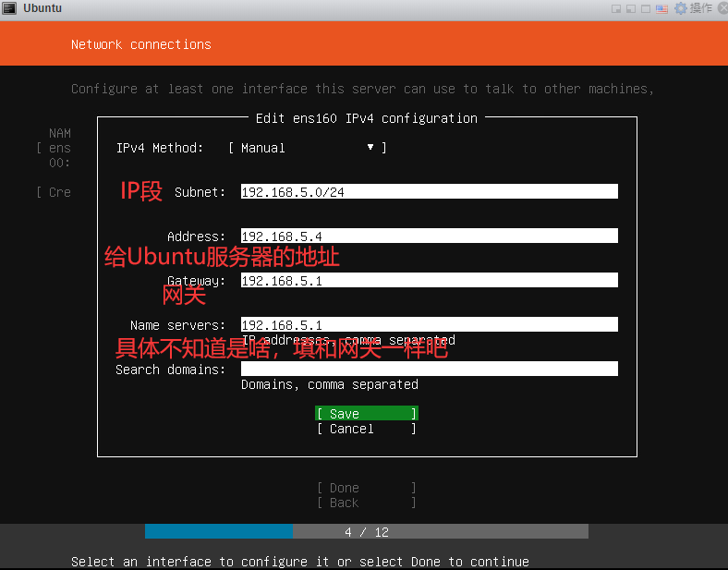This screenshot has width=728, height=570.
Task: Select the medium console size icon
Action: pos(631,8)
